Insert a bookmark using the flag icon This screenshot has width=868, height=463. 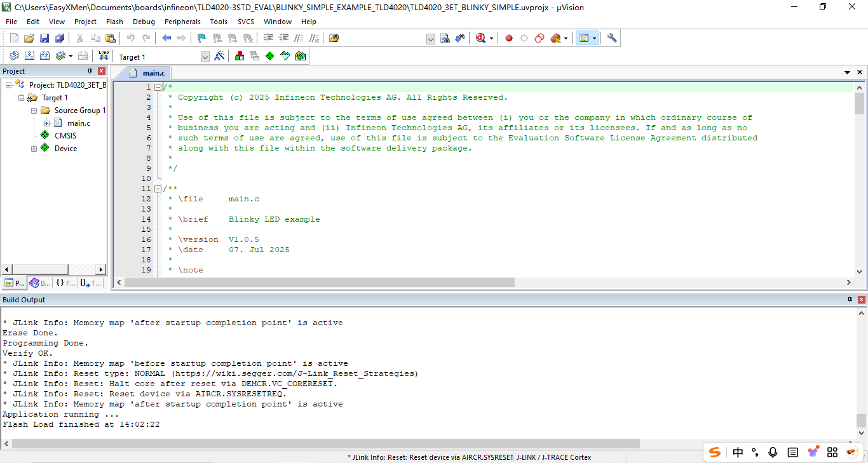201,38
